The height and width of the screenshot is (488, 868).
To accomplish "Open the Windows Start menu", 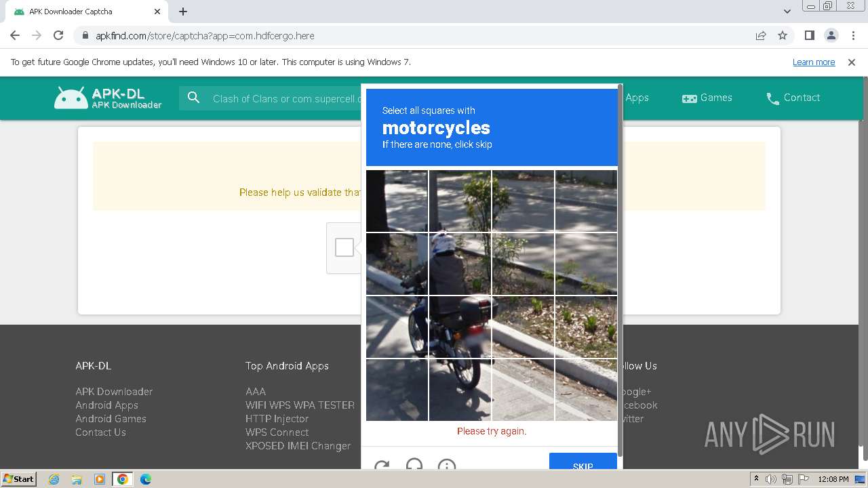I will (18, 479).
